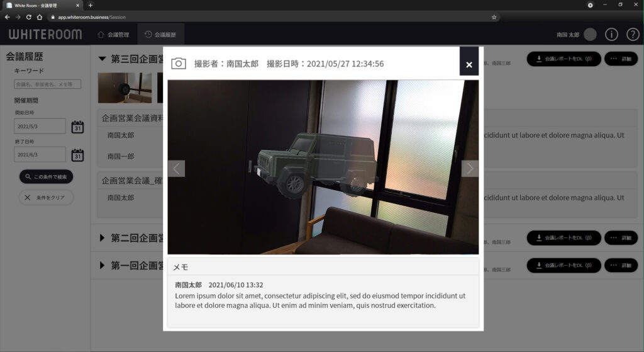Viewport: 644px width, 352px height.
Task: Click the WHITEROOM logo
Action: click(45, 35)
